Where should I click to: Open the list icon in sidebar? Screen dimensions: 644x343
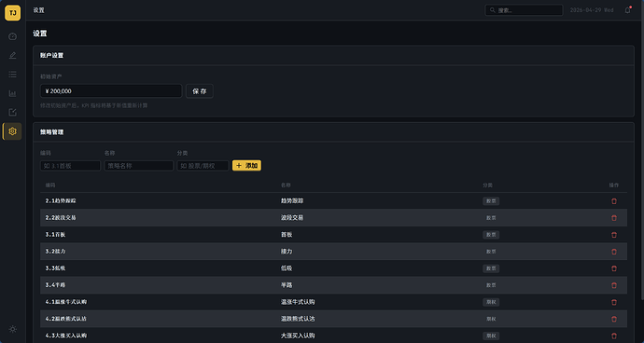(12, 75)
